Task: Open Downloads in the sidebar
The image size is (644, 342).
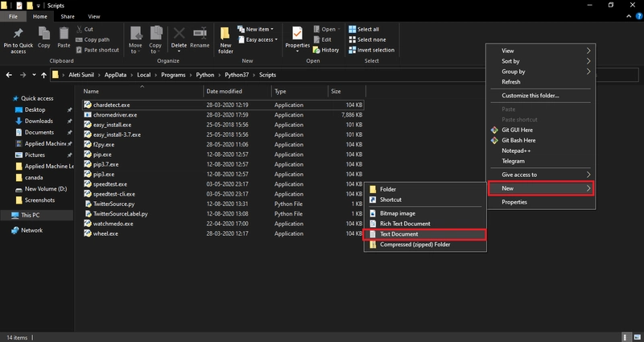Action: tap(39, 122)
